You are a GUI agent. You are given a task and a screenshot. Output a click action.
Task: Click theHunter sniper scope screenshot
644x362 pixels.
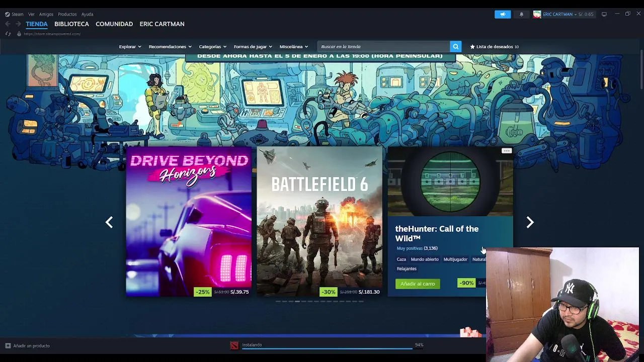pos(450,181)
